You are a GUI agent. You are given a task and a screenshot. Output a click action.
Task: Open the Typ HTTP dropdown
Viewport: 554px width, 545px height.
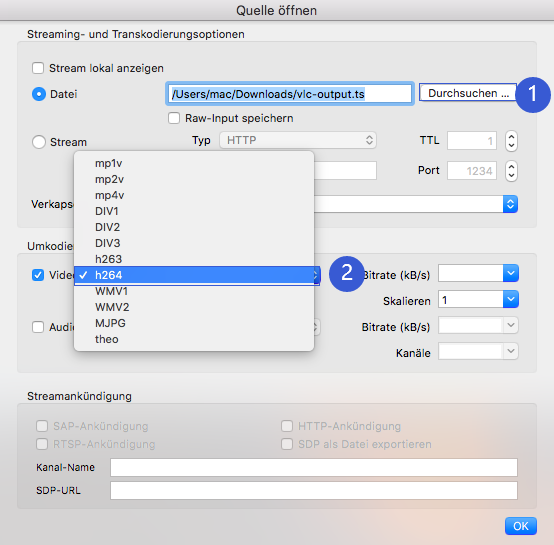pos(298,140)
